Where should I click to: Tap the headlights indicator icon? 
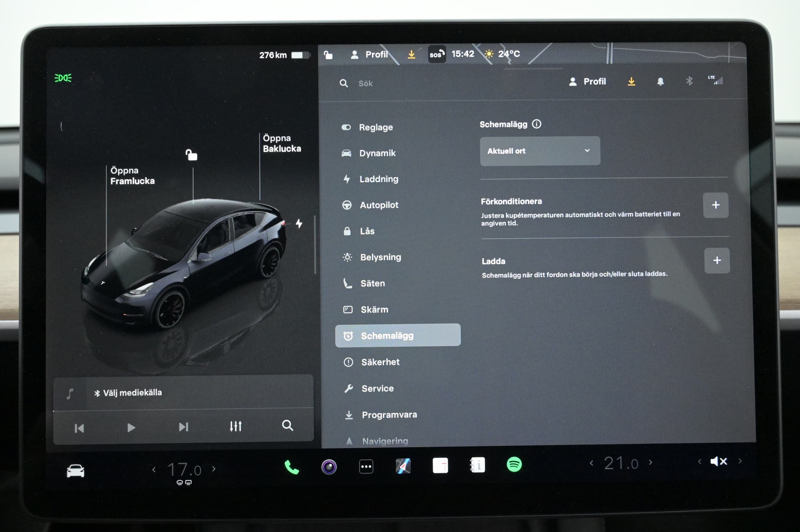click(x=63, y=78)
